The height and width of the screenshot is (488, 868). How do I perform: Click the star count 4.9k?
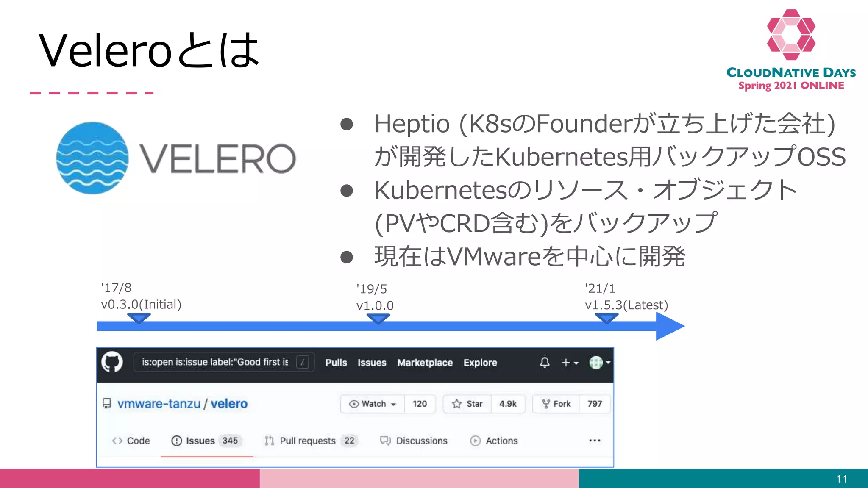(508, 404)
